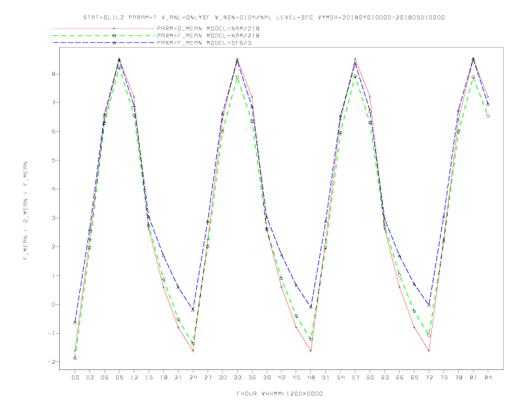Click x-axis hour label 75
The height and width of the screenshot is (411, 532).
(x=444, y=377)
